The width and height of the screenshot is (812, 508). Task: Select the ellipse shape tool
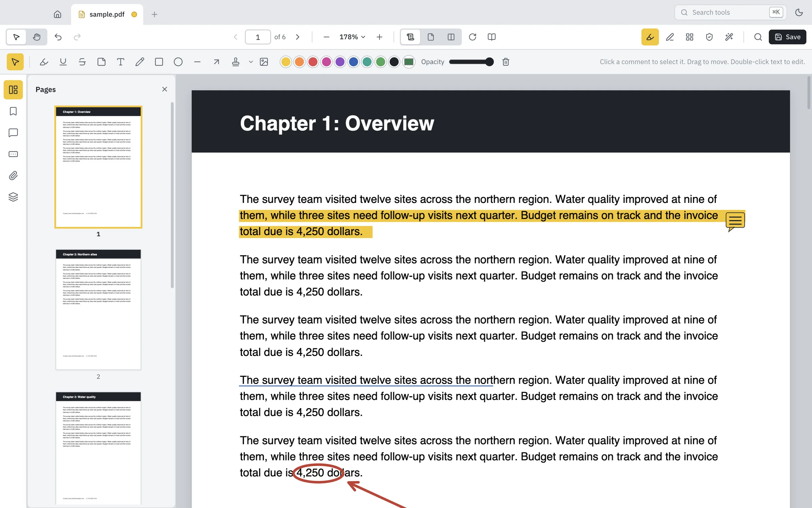point(178,62)
